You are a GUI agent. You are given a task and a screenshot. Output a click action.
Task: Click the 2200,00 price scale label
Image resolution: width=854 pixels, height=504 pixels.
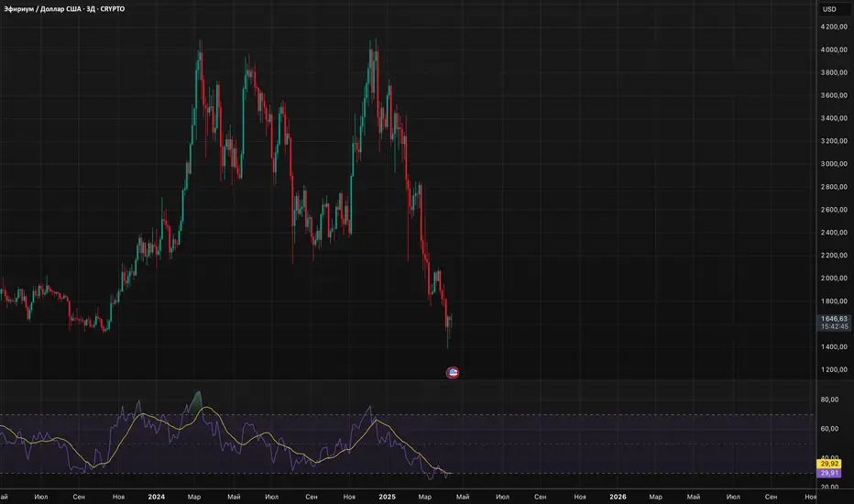(x=834, y=256)
